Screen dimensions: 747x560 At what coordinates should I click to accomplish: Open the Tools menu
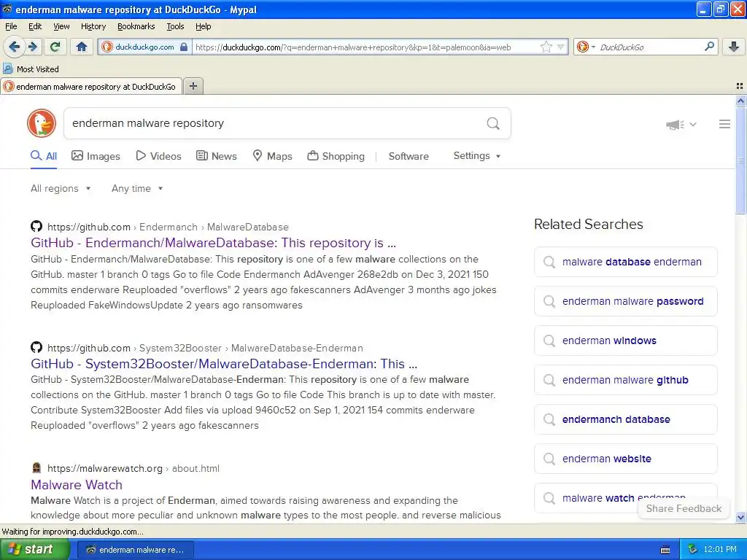[x=175, y=26]
